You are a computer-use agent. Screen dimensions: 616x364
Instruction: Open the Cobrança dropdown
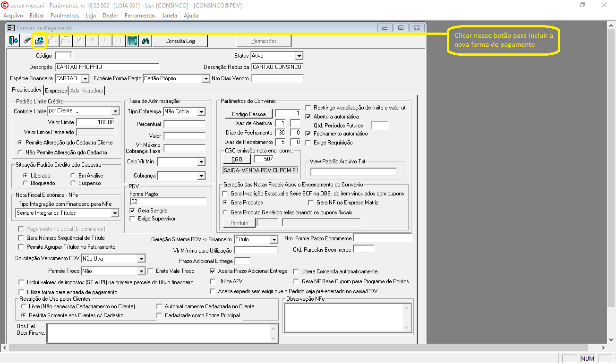(201, 176)
